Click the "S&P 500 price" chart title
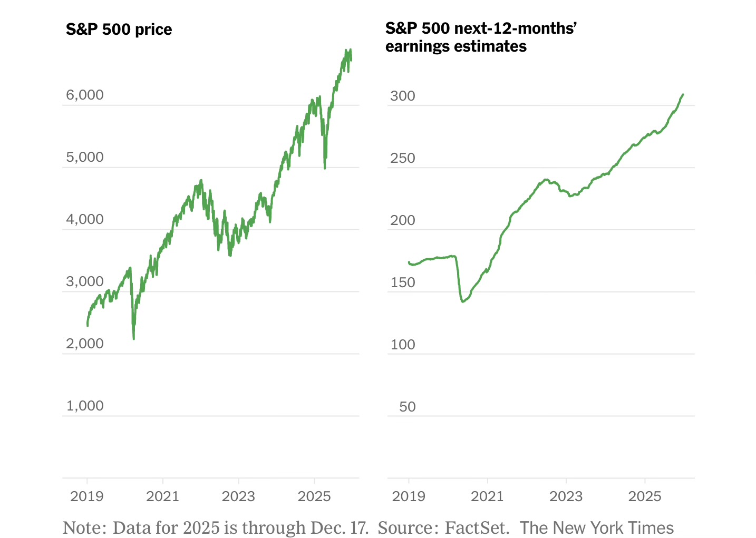The height and width of the screenshot is (538, 756). (x=119, y=29)
